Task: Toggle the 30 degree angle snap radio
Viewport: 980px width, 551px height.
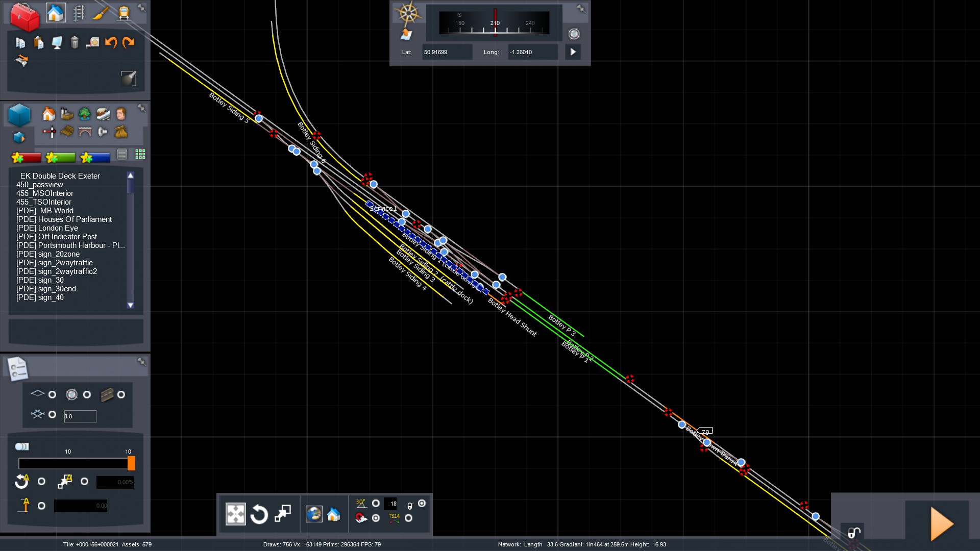Action: (x=376, y=504)
